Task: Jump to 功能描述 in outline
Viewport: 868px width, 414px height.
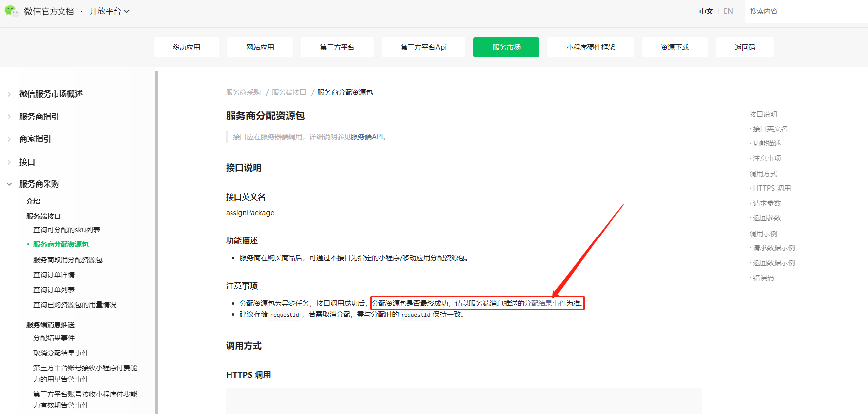Action: click(767, 143)
